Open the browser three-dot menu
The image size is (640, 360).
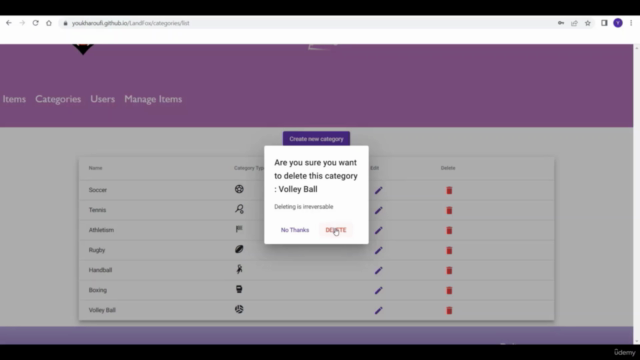pyautogui.click(x=631, y=23)
